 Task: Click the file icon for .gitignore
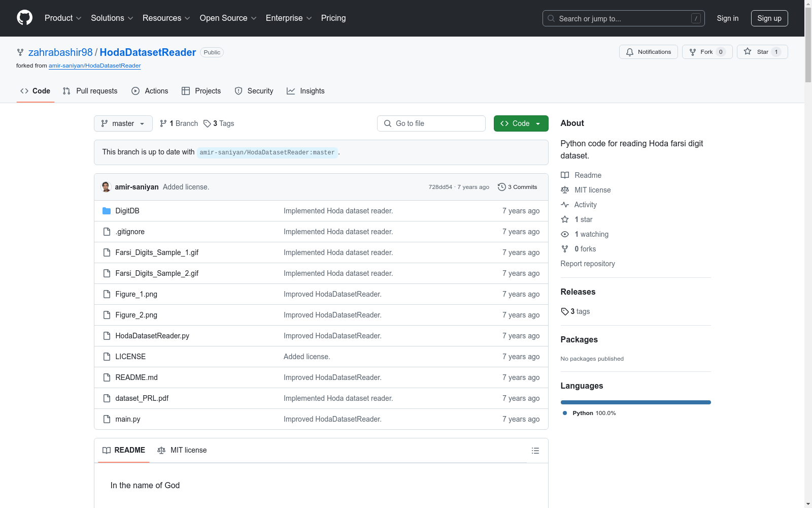pos(107,232)
